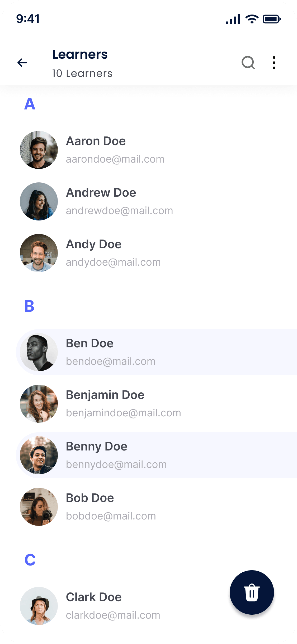Open Clark Doe's avatar photo
The height and width of the screenshot is (644, 297).
[x=39, y=606]
